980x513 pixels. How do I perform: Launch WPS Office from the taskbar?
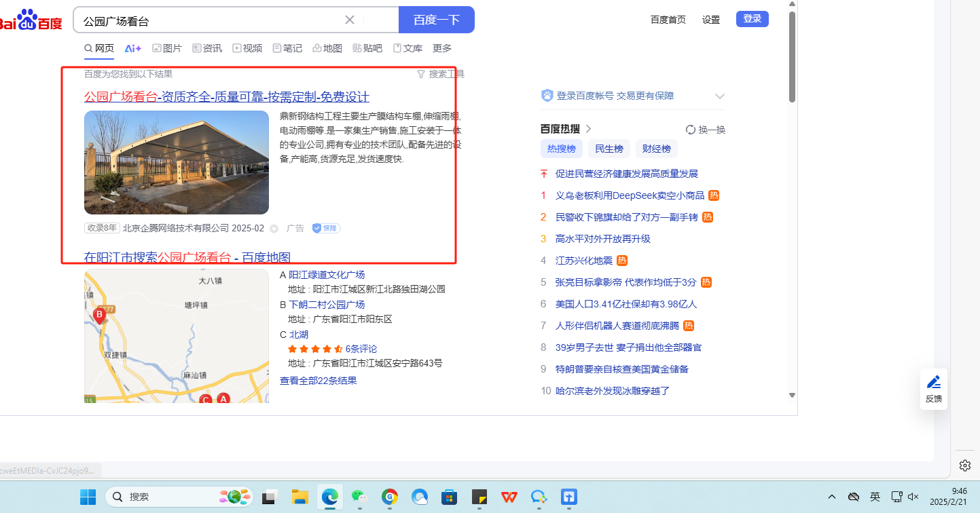[509, 497]
